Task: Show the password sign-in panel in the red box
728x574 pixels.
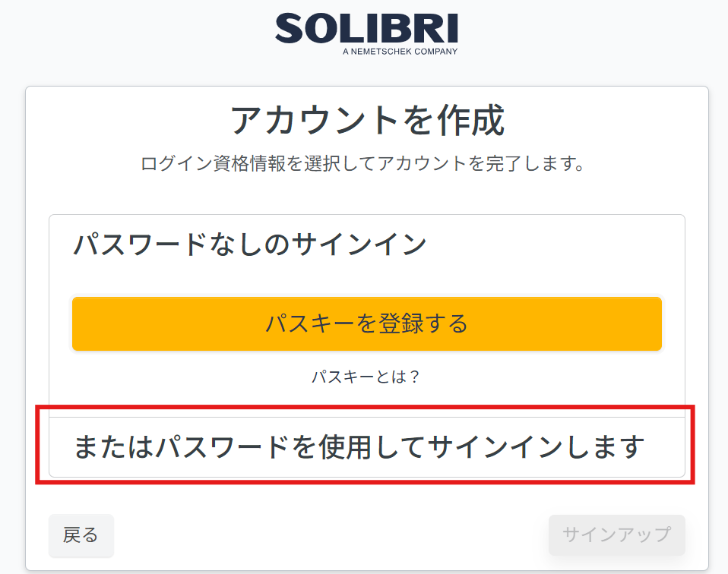Action: 367,447
